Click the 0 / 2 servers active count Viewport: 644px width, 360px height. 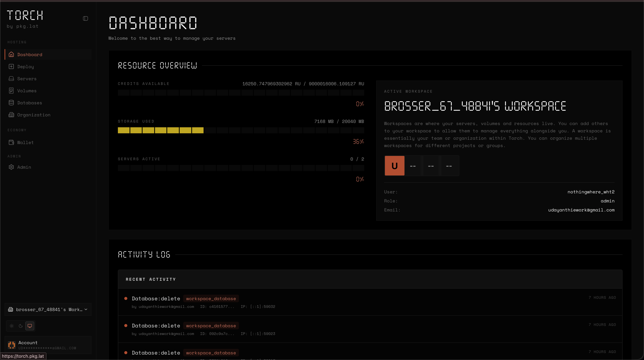357,159
